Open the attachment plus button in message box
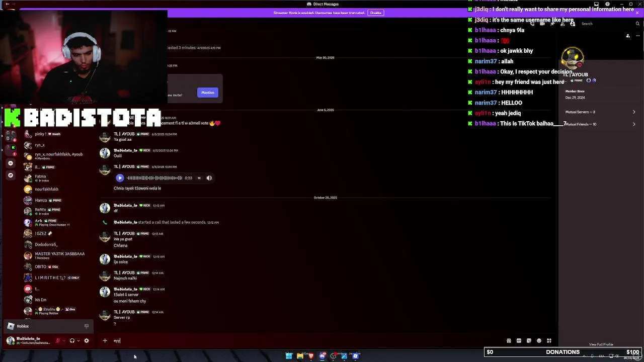 105,341
